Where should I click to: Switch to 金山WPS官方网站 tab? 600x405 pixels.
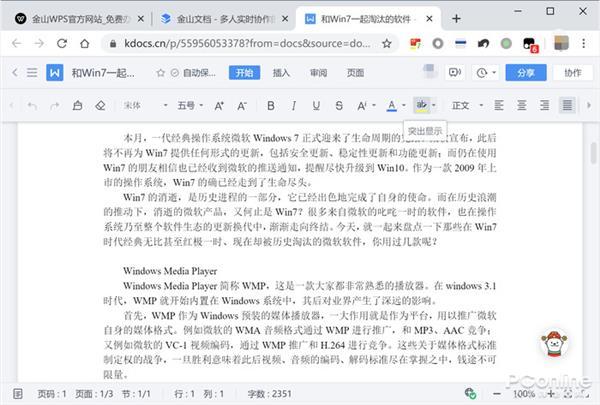(x=80, y=19)
